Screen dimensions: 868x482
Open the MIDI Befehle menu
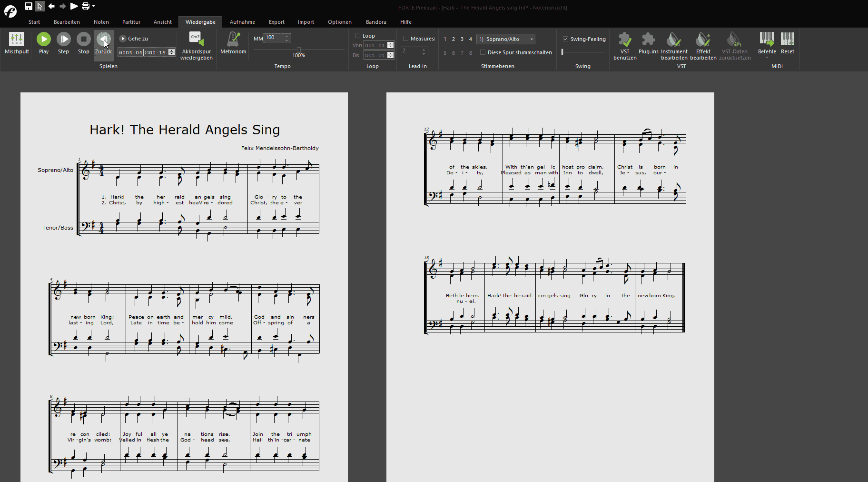pos(767,44)
